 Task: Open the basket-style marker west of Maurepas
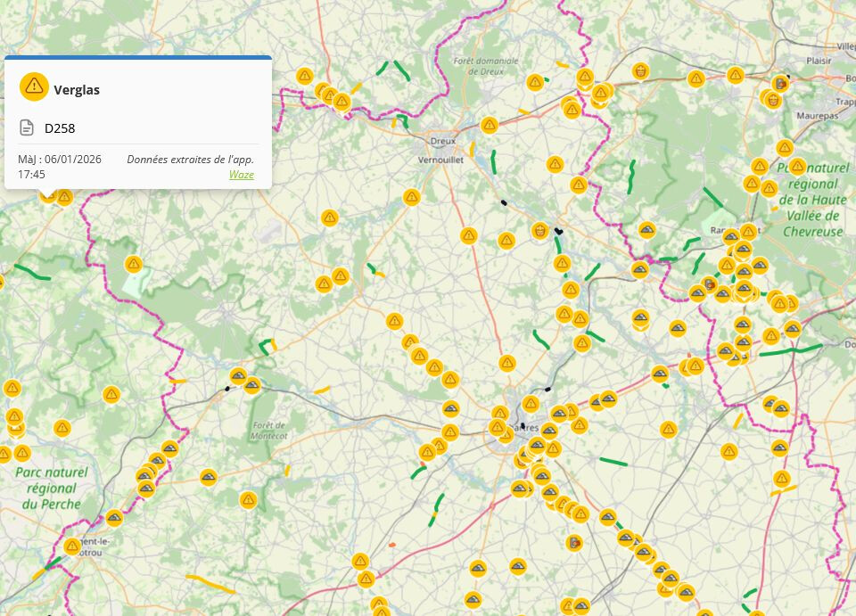773,100
